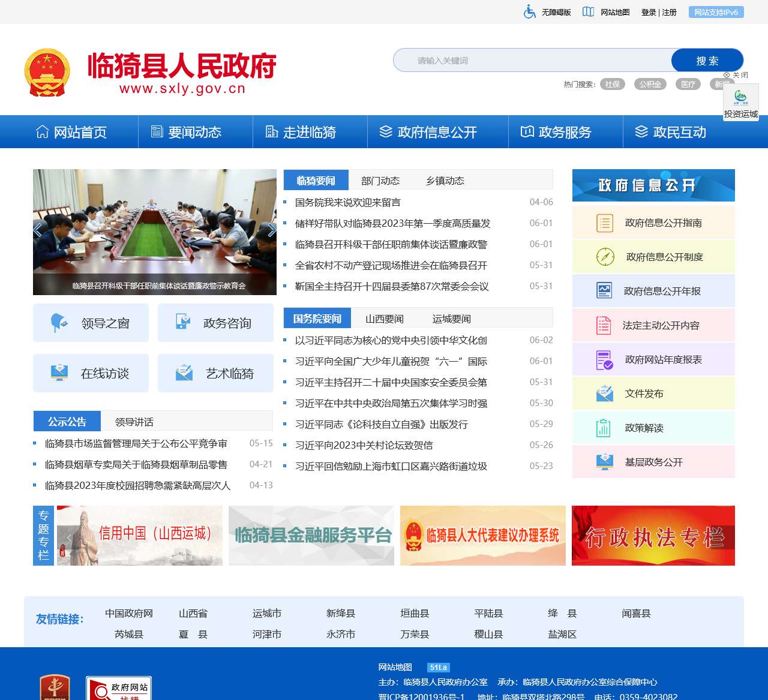Image resolution: width=768 pixels, height=700 pixels.
Task: Open the 艺术临猗 envelope icon
Action: (184, 373)
